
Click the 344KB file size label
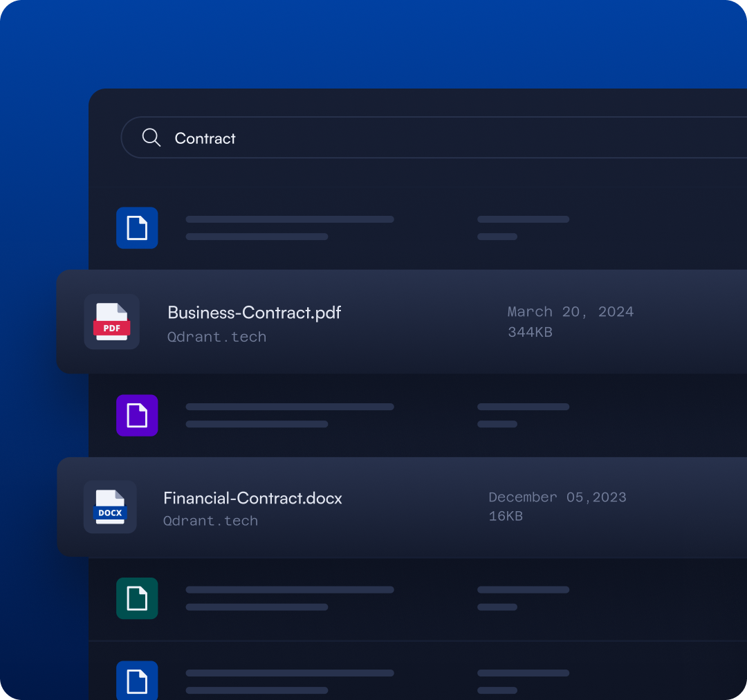[530, 332]
